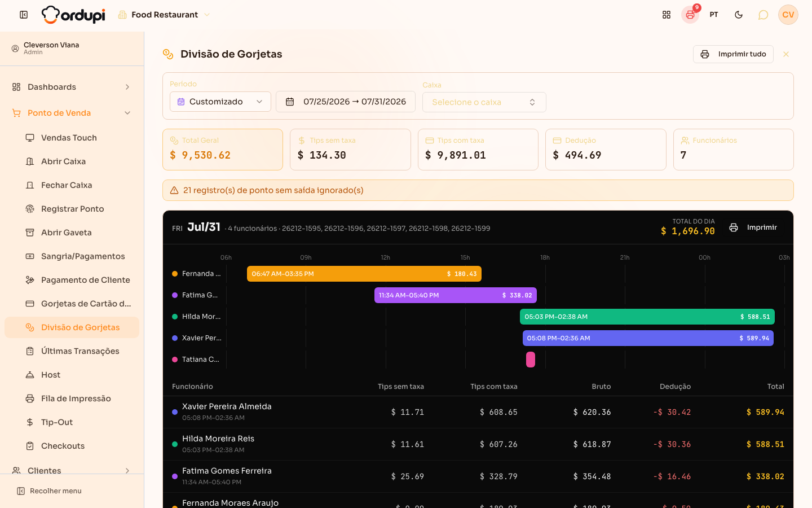The image size is (812, 508).
Task: Open the Food Restaurant selector
Action: pos(164,15)
